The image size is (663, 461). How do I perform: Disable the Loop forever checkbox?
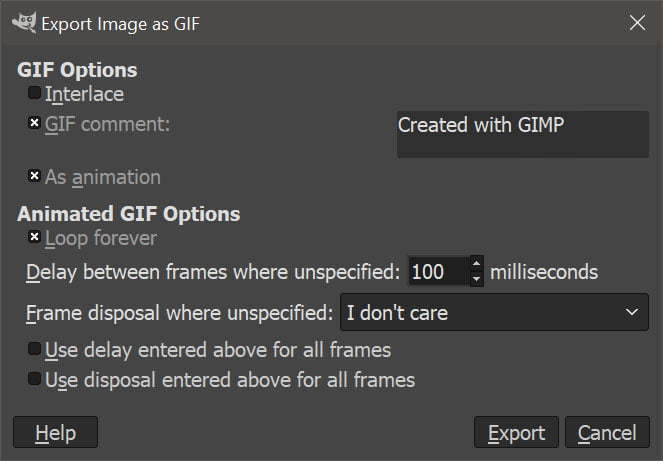[x=34, y=237]
